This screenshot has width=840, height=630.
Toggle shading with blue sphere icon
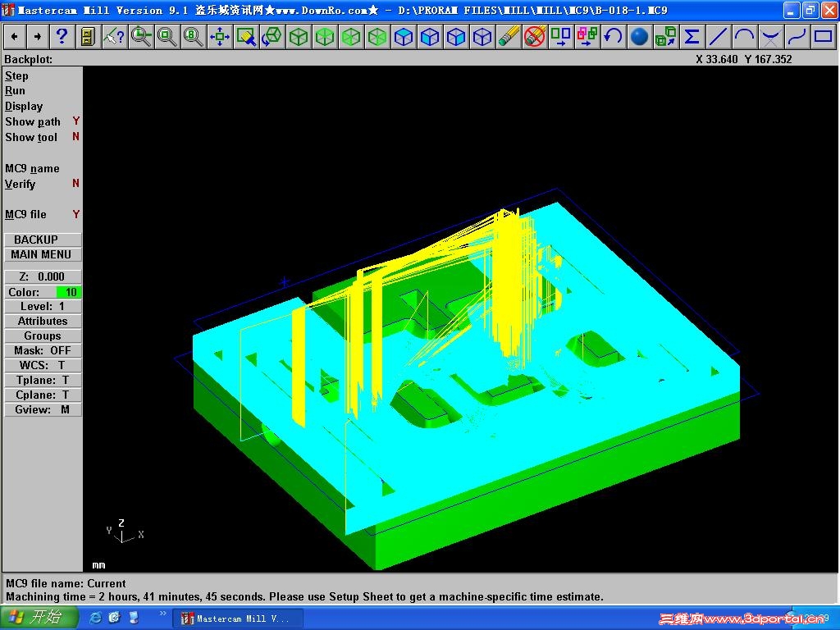[x=640, y=37]
